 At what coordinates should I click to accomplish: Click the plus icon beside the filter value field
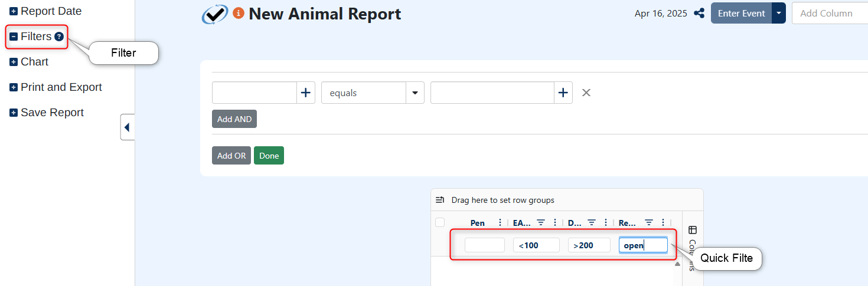[x=563, y=93]
